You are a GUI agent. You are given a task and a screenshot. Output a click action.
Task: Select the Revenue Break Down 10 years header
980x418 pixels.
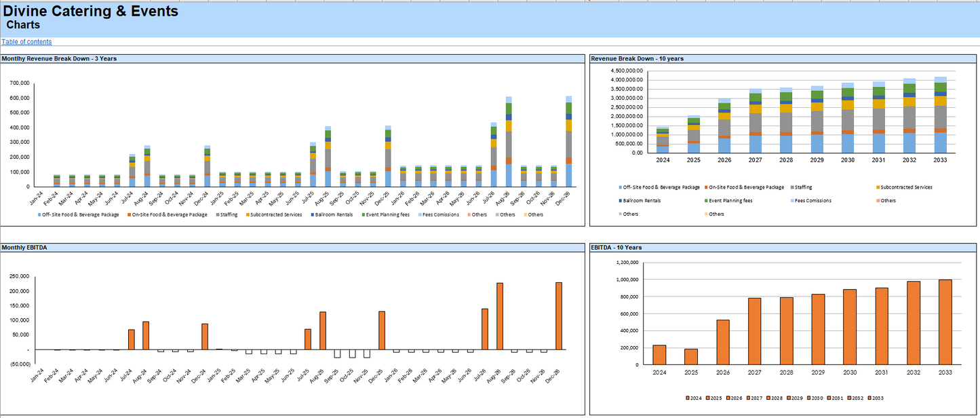(637, 58)
